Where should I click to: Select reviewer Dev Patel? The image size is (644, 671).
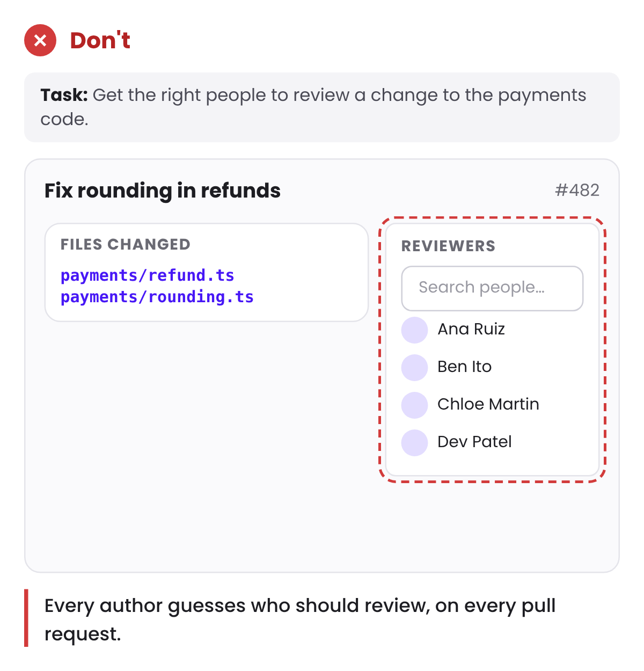click(x=492, y=442)
